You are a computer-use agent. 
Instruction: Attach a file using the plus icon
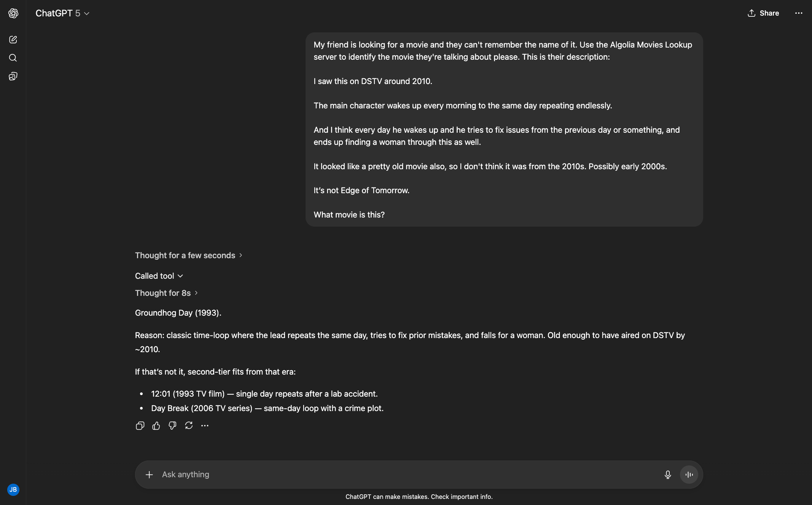coord(149,474)
